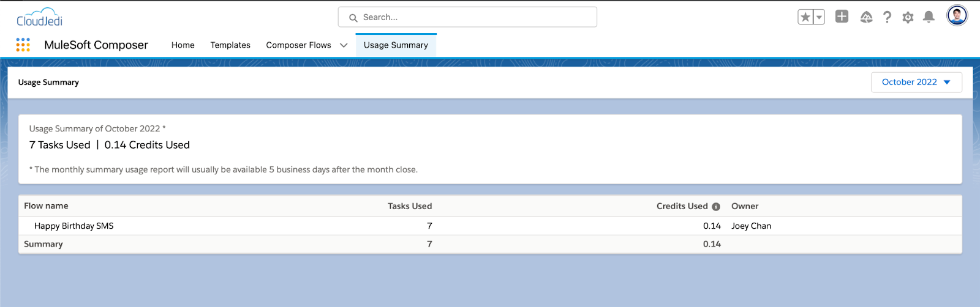
Task: Open the Help question mark icon
Action: pyautogui.click(x=887, y=17)
